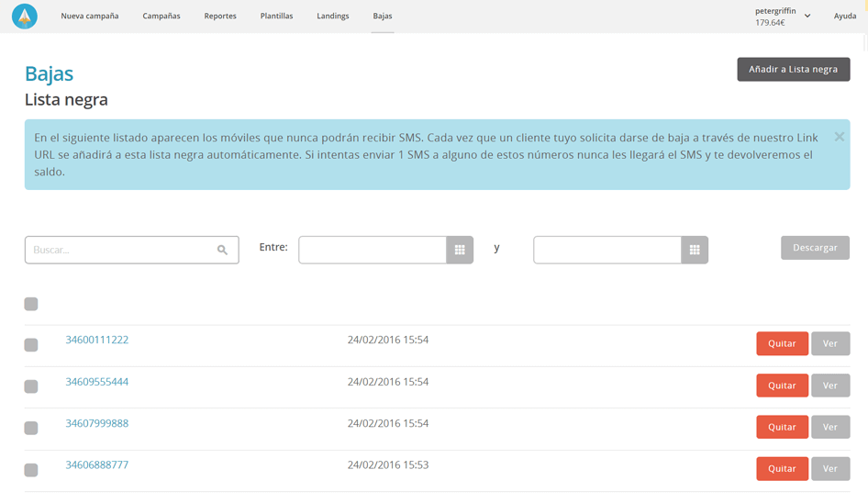Expand the petergriffin account dropdown
Screen dimensions: 868x503
pyautogui.click(x=807, y=17)
